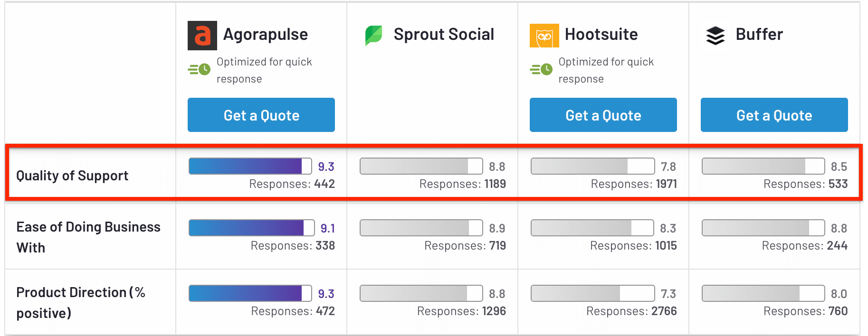
Task: Select the Quality of Support row label
Action: pyautogui.click(x=72, y=176)
